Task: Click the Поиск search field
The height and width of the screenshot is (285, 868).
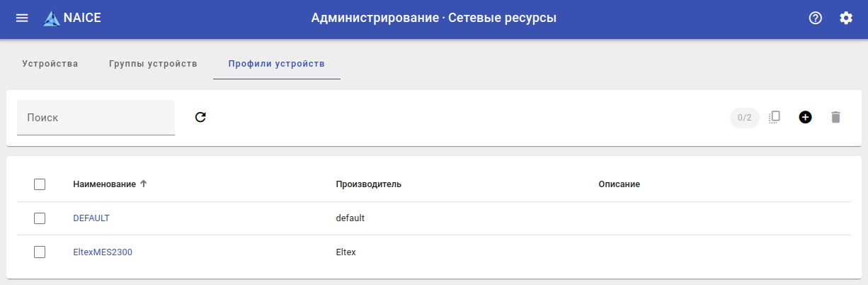Action: tap(96, 118)
